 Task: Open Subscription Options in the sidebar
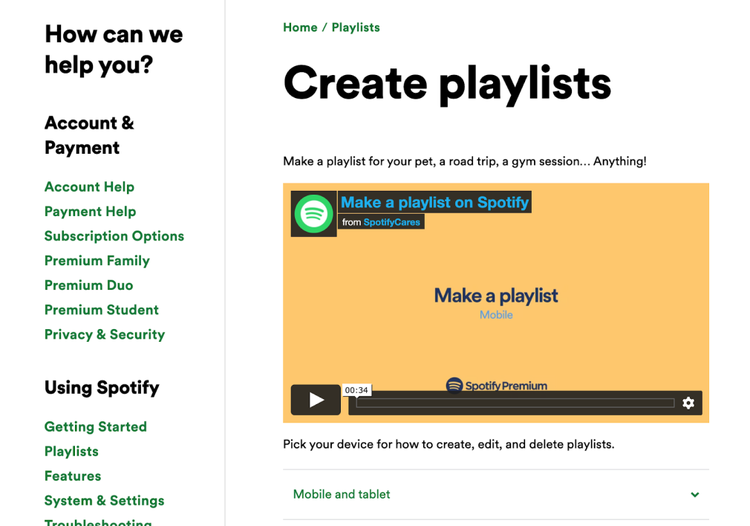point(114,236)
